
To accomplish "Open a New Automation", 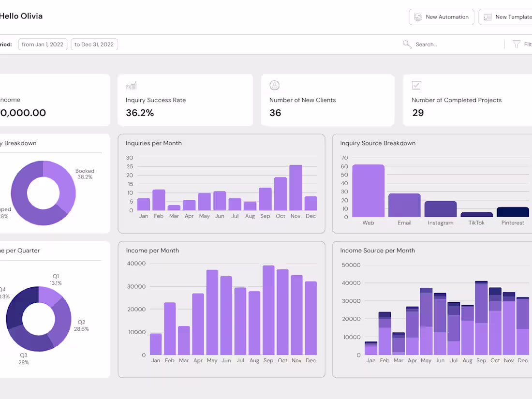I will pos(441,17).
